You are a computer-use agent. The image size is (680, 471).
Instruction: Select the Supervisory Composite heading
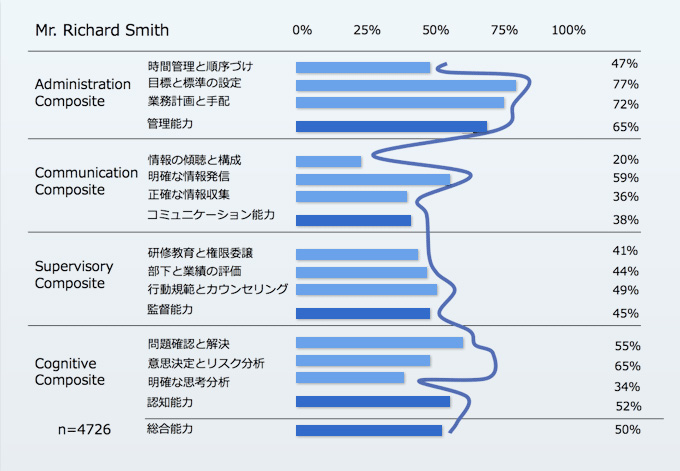pos(74,274)
